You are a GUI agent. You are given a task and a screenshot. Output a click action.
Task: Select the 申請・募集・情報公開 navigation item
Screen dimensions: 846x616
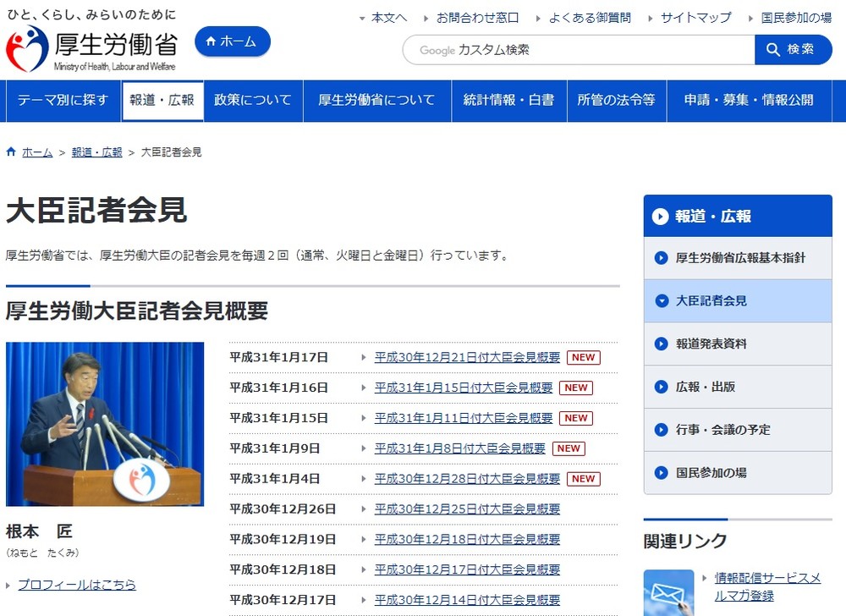click(x=751, y=101)
